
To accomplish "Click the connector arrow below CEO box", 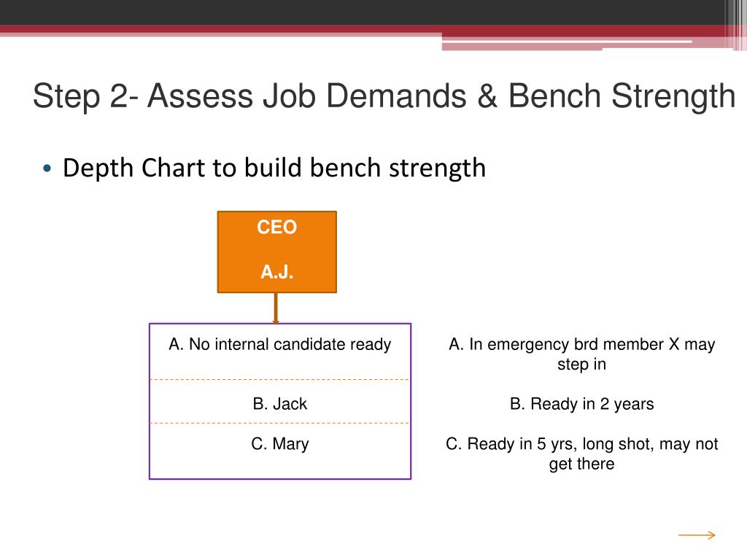I will coord(275,308).
